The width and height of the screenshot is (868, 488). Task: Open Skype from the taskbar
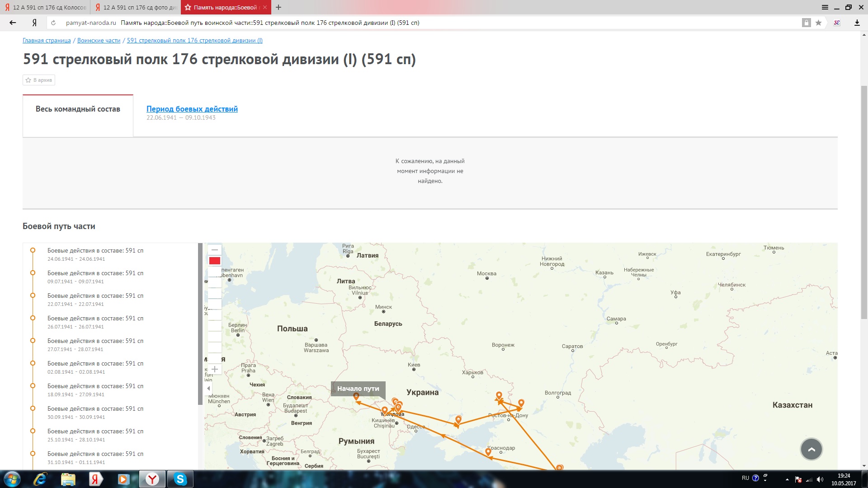click(180, 479)
